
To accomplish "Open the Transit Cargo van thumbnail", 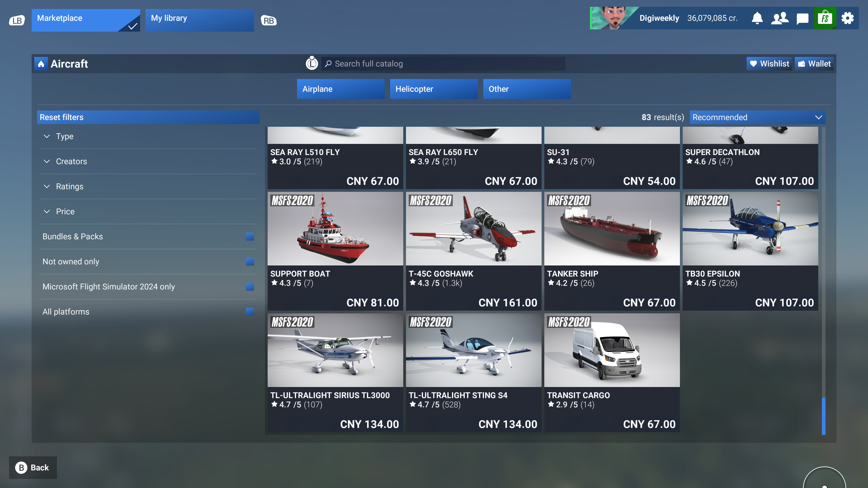I will [x=612, y=350].
